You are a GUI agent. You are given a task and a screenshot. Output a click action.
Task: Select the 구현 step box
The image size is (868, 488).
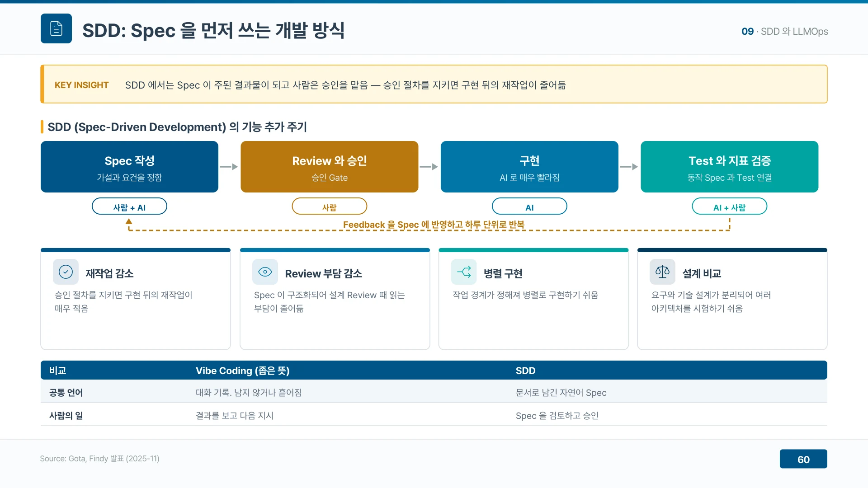[x=529, y=167]
